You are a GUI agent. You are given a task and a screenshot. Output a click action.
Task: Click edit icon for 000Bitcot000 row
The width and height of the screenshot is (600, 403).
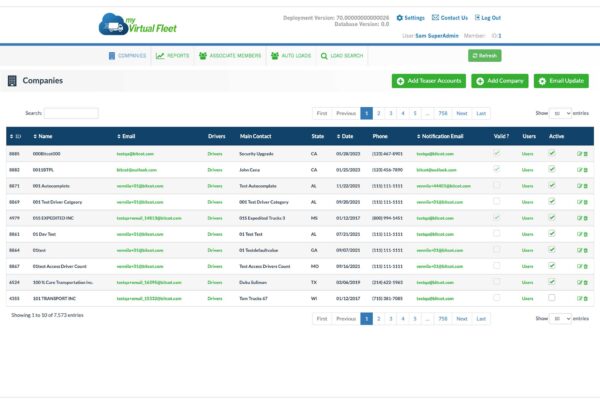pos(579,154)
